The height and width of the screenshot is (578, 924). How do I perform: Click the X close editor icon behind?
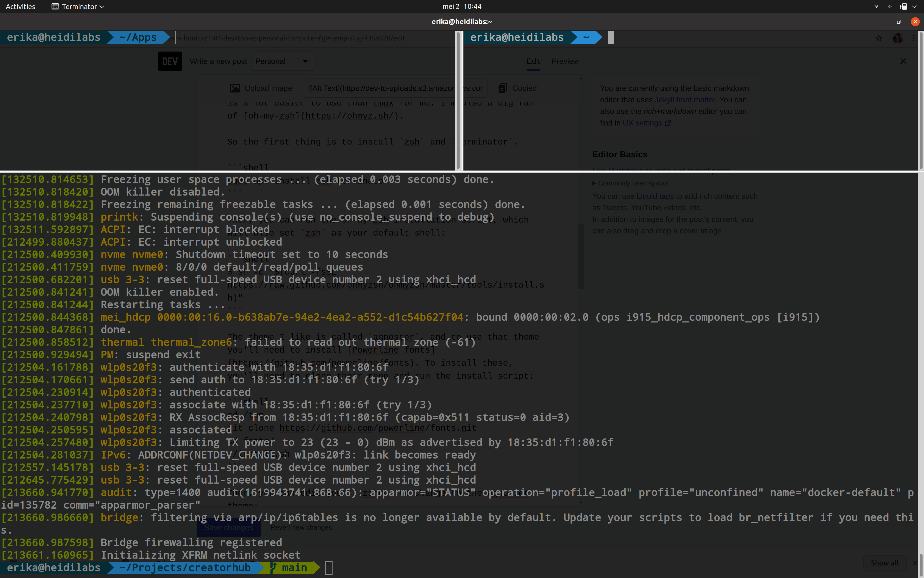(903, 61)
